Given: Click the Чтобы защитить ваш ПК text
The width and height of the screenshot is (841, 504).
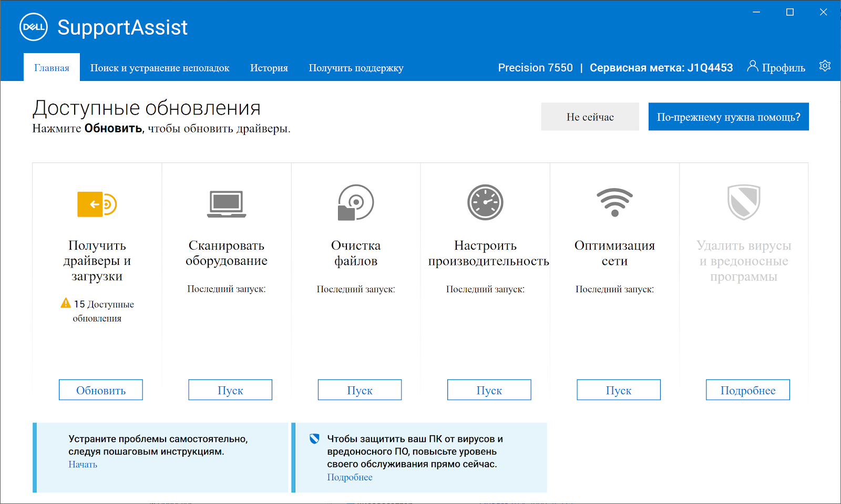Looking at the screenshot, I should pyautogui.click(x=415, y=451).
